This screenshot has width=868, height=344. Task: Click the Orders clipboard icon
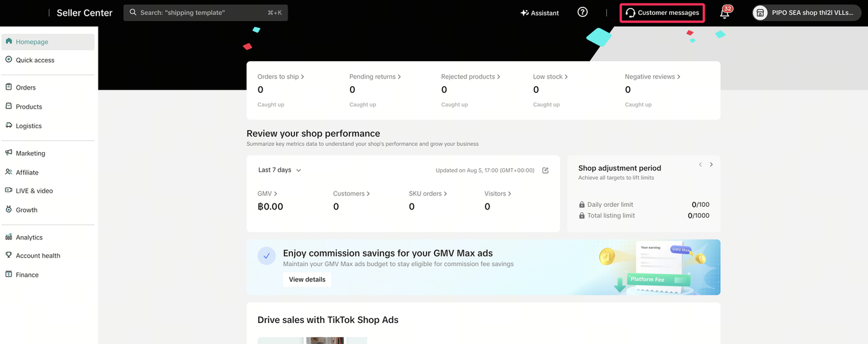pyautogui.click(x=9, y=88)
